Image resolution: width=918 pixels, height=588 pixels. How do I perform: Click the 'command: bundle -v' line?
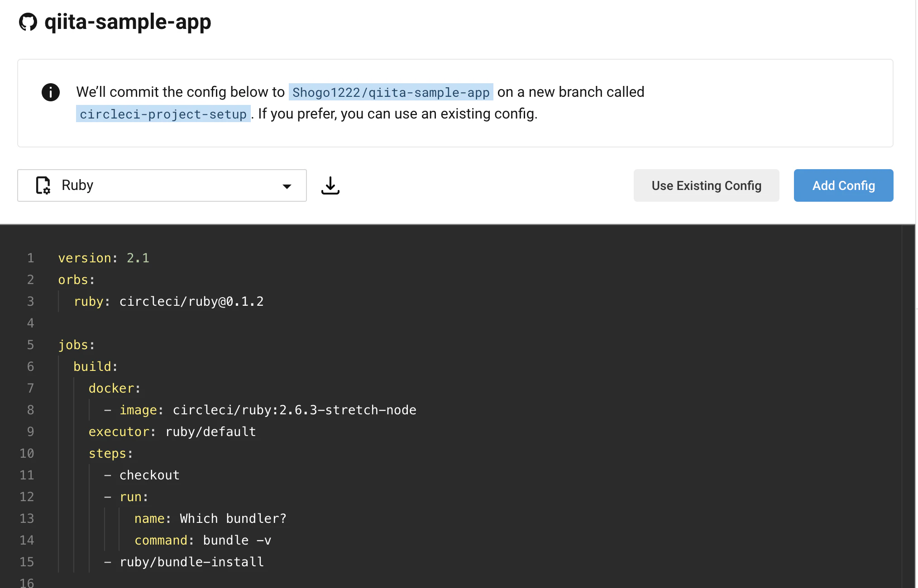[203, 540]
